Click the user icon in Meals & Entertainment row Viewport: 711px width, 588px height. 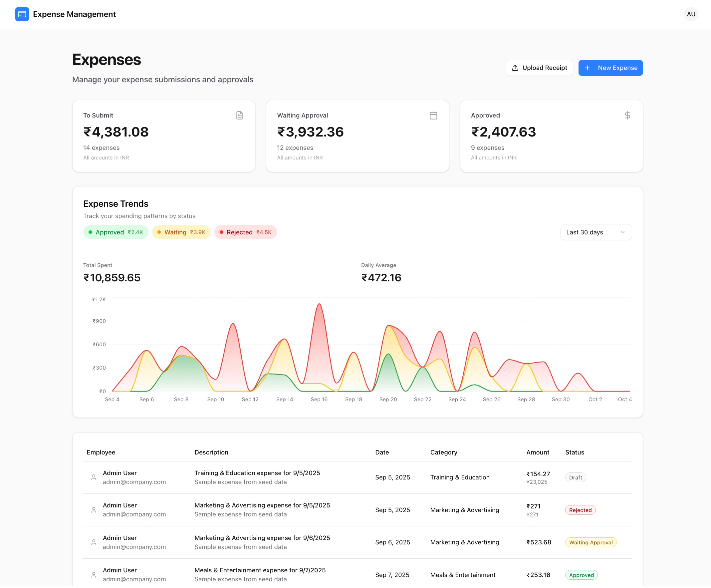pos(94,575)
